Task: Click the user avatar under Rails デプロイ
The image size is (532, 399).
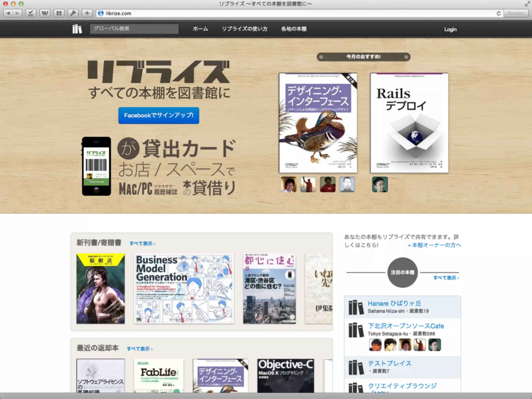Action: click(380, 184)
